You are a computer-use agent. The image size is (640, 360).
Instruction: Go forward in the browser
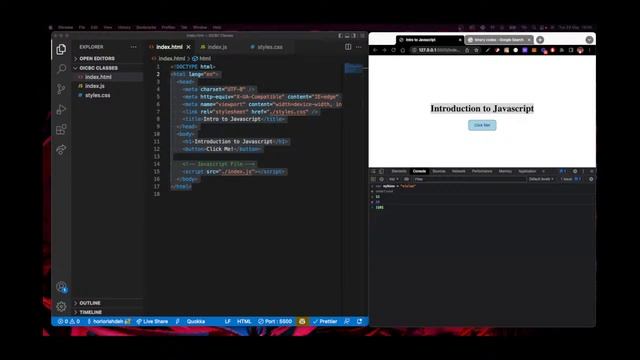click(x=384, y=50)
